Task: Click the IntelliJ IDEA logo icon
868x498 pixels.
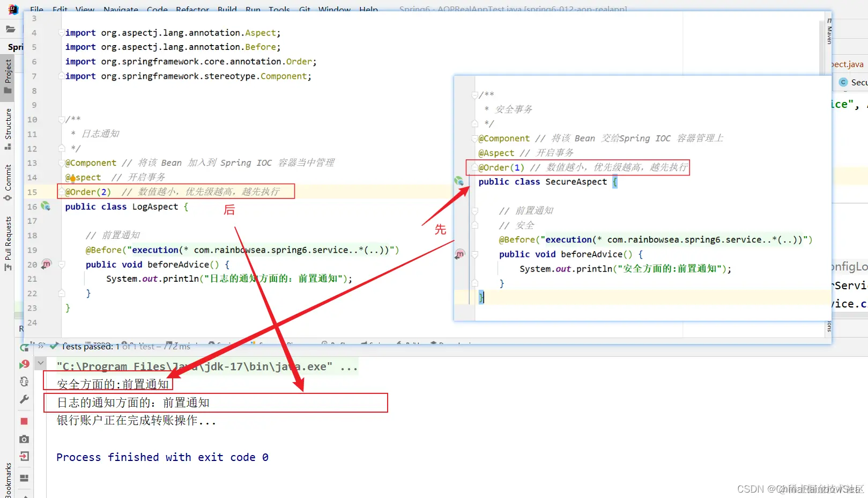Action: pos(13,9)
